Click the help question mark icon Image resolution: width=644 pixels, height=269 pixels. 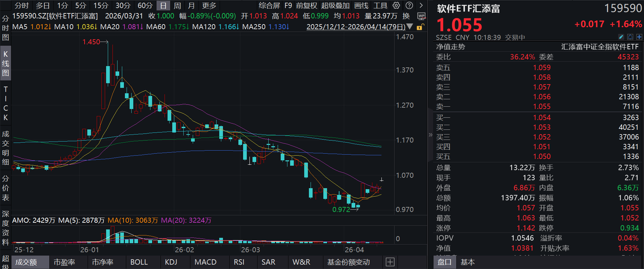click(409, 5)
